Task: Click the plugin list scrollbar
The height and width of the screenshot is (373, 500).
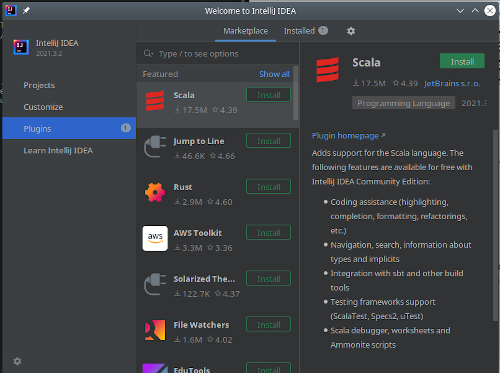Action: pyautogui.click(x=295, y=93)
